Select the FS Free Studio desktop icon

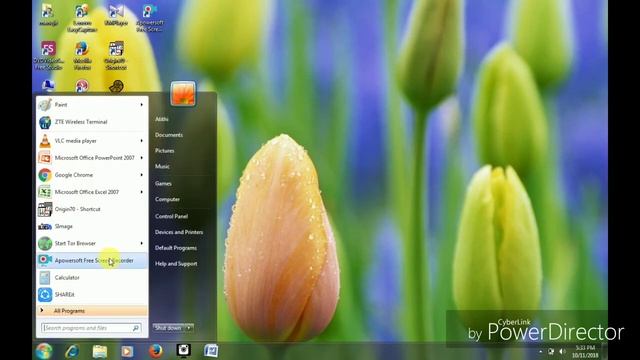pyautogui.click(x=48, y=56)
